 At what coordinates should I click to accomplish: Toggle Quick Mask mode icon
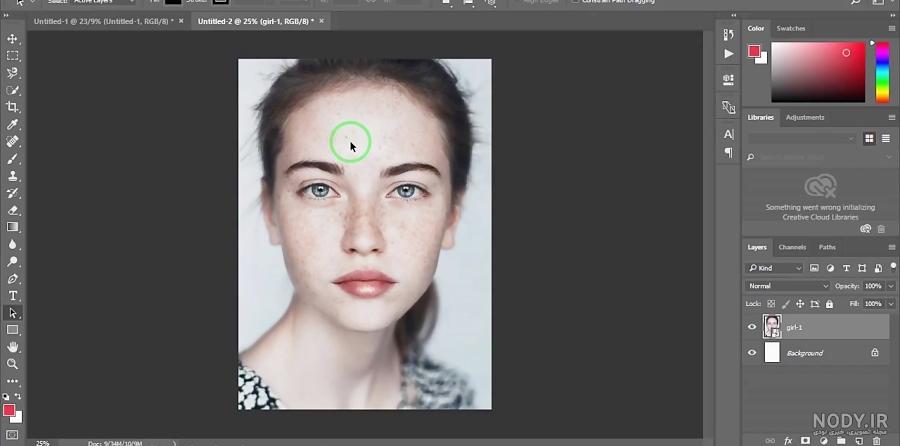coord(12,435)
